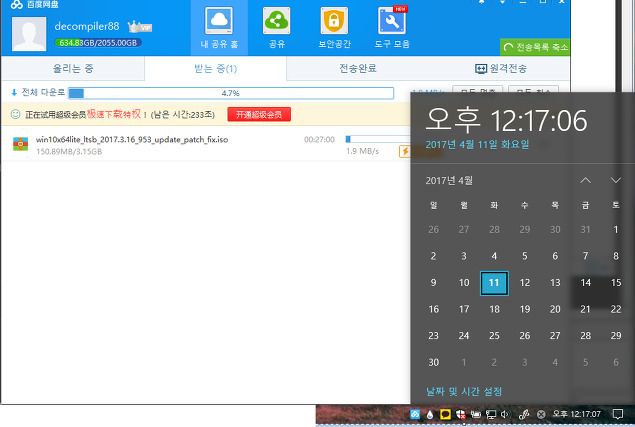The width and height of the screenshot is (635, 427).
Task: Select date 15 in the calendar
Action: (616, 283)
